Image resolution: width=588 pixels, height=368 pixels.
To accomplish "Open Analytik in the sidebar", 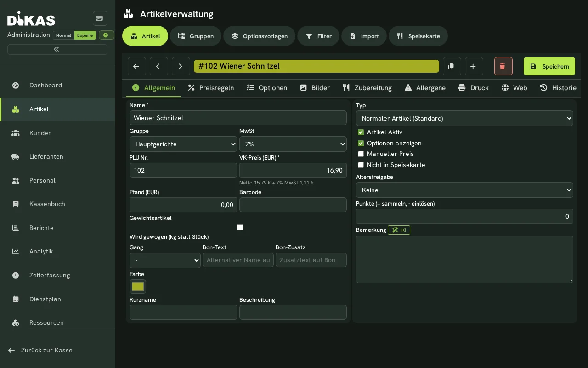I will (57, 251).
